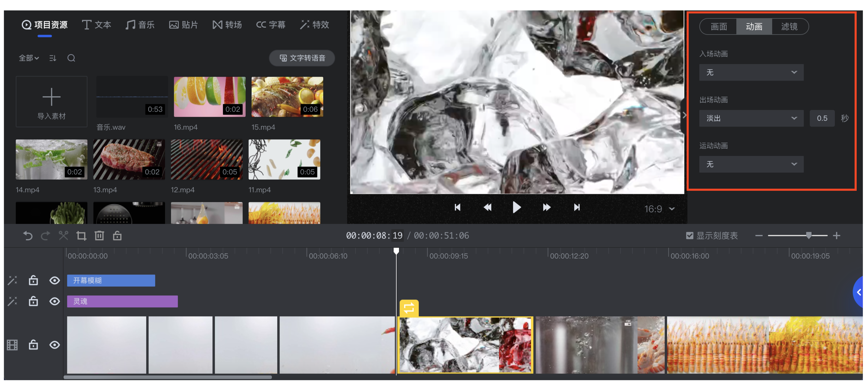
Task: Select the 13.mp4 steak thumbnail
Action: pyautogui.click(x=129, y=160)
